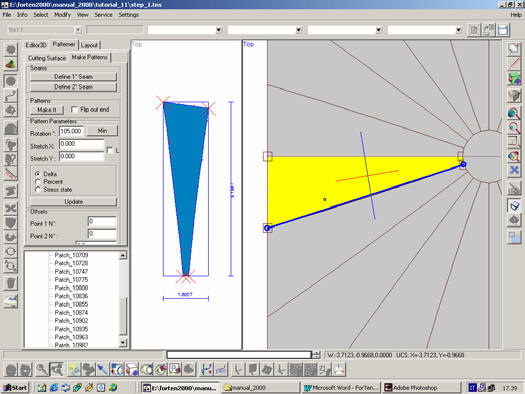Click the colorful XYZ axes icon at bottom
The height and width of the screenshot is (394, 525).
click(x=339, y=369)
